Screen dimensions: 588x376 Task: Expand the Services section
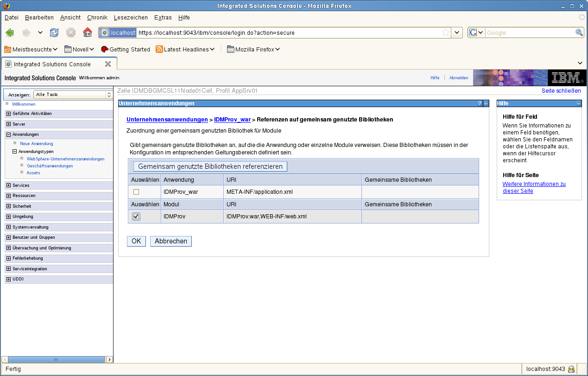[8, 185]
